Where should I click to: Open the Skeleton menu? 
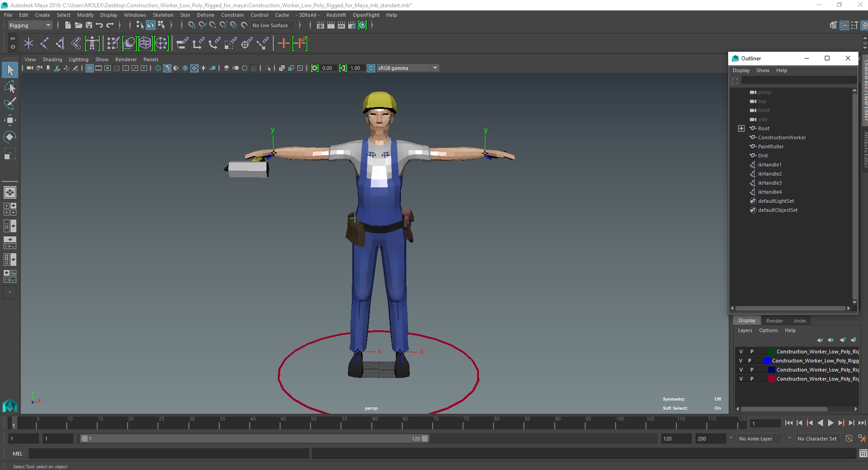[x=163, y=15]
